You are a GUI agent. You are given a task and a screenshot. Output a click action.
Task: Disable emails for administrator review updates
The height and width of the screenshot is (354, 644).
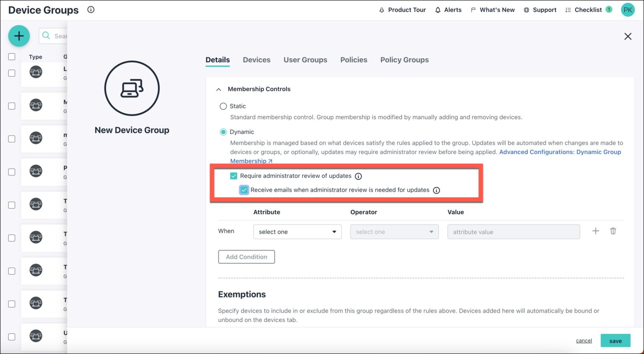pos(244,190)
